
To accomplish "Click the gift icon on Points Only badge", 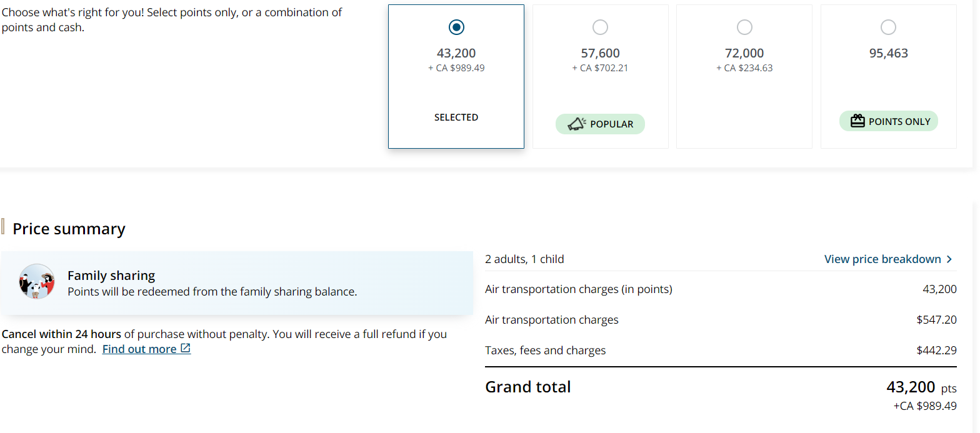I will pos(857,121).
